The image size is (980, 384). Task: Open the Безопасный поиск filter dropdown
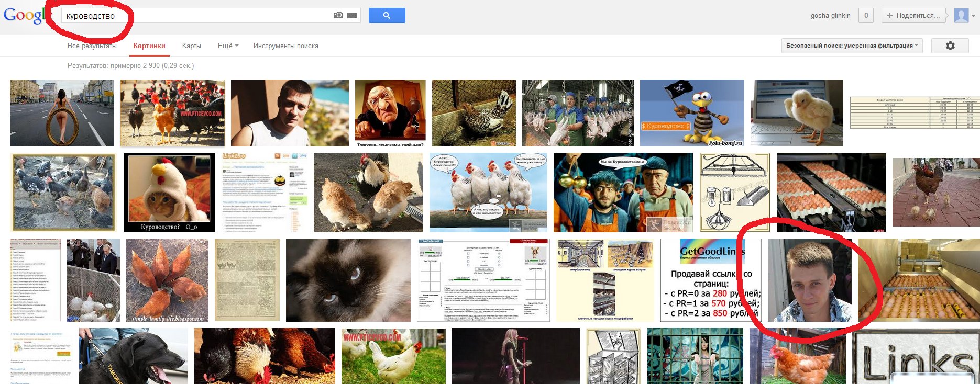[852, 46]
